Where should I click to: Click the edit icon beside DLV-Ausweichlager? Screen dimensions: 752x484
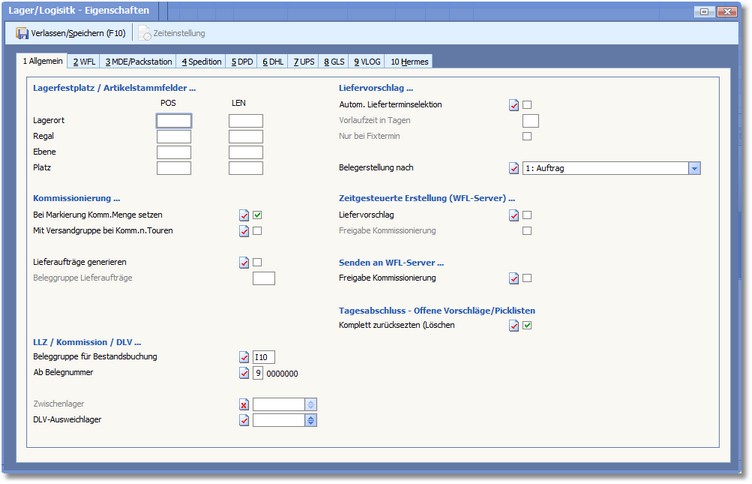(243, 420)
